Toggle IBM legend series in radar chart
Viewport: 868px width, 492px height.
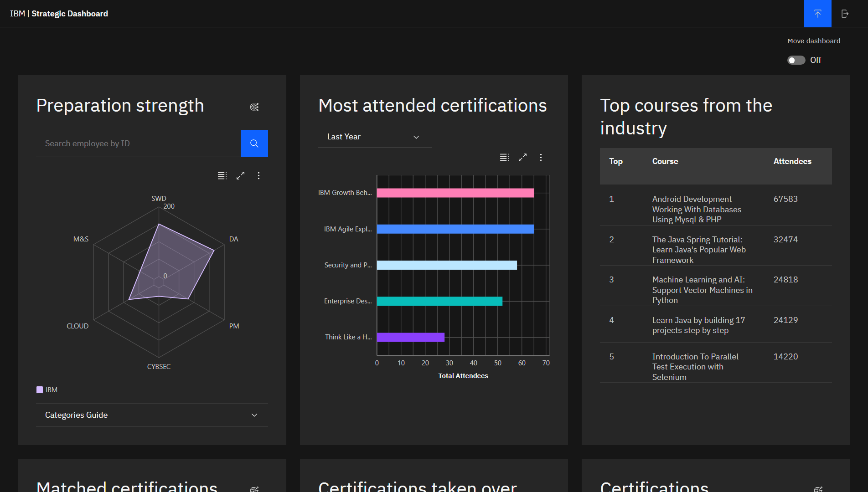pyautogui.click(x=47, y=390)
